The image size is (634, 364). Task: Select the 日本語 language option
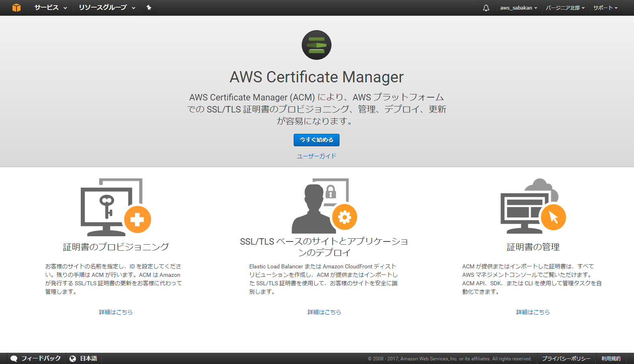click(x=88, y=358)
